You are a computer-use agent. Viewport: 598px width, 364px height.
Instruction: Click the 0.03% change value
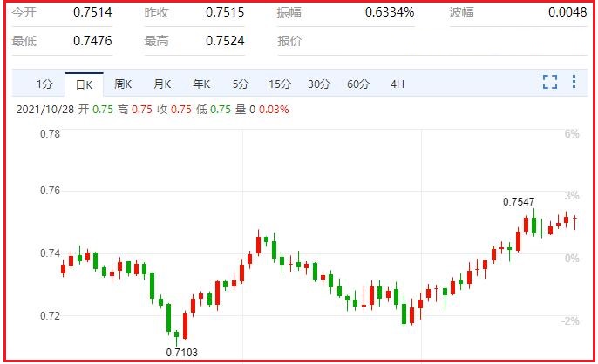coord(274,110)
